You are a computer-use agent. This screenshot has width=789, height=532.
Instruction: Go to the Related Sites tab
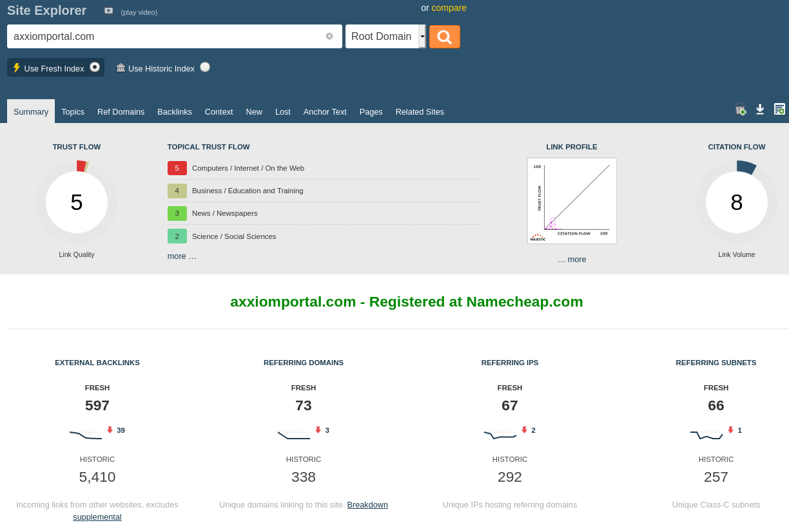click(420, 111)
